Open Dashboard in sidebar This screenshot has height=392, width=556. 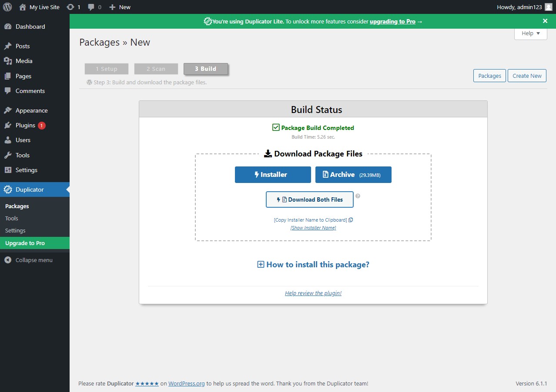tap(35, 27)
